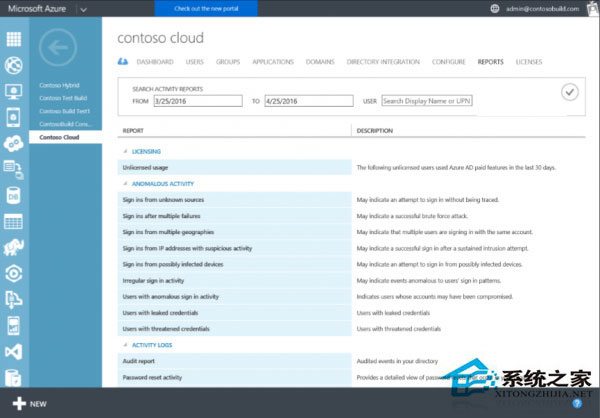Open Sign ins from possibly infected devices report
This screenshot has height=418, width=600.
[x=234, y=264]
